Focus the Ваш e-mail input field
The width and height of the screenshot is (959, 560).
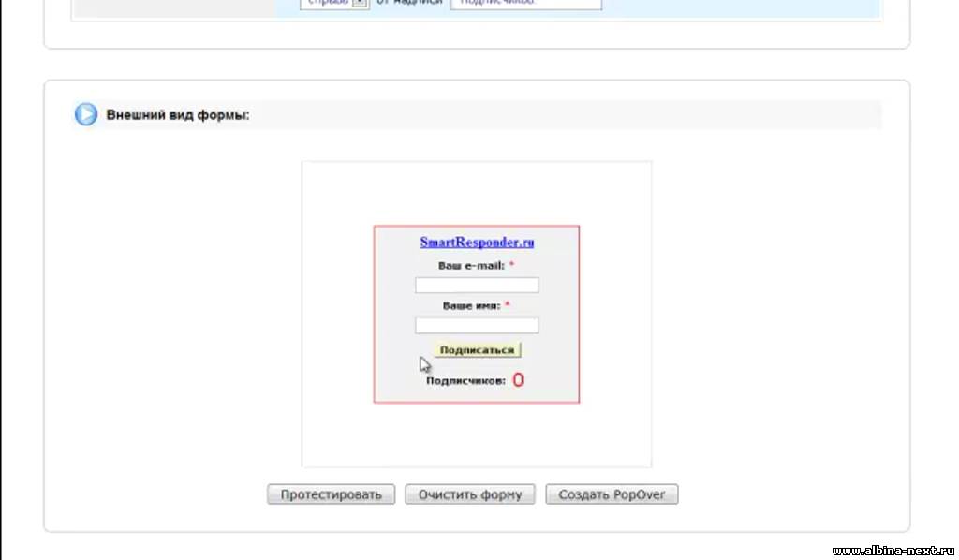477,285
